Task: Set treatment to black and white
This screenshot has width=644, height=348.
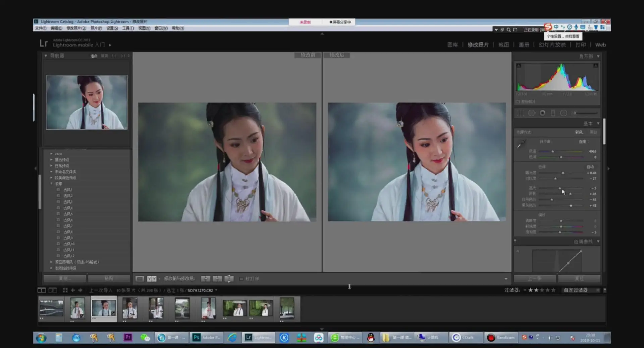Action: pyautogui.click(x=593, y=132)
